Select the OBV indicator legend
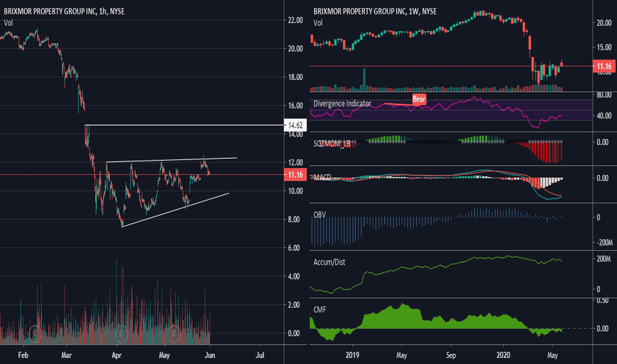Image resolution: width=617 pixels, height=364 pixels. pos(320,214)
